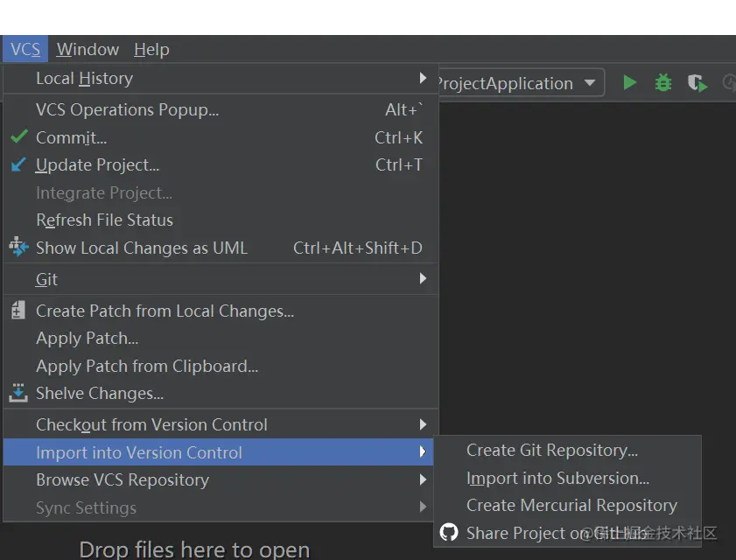Click the Ctrl+K shortcut label
Screen dimensions: 736x560
[x=398, y=137]
